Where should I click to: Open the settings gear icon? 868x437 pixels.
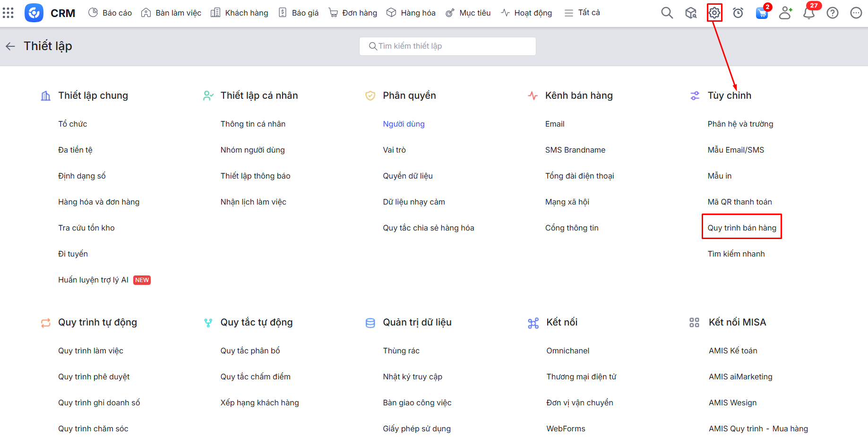click(714, 13)
